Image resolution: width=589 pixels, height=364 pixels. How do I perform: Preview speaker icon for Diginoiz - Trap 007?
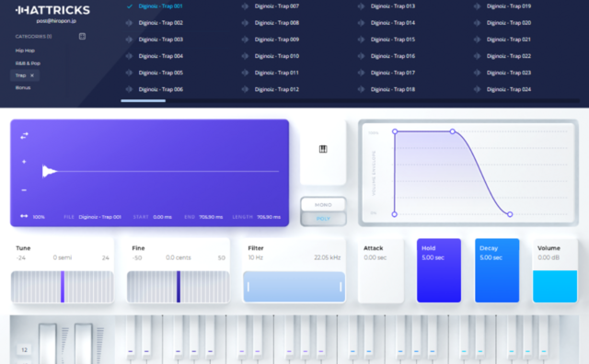point(245,6)
